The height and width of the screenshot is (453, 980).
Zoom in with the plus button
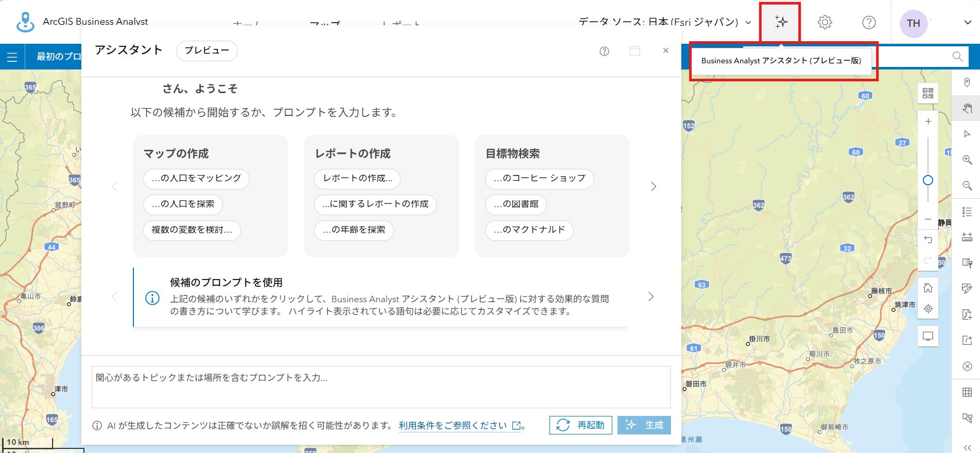928,121
